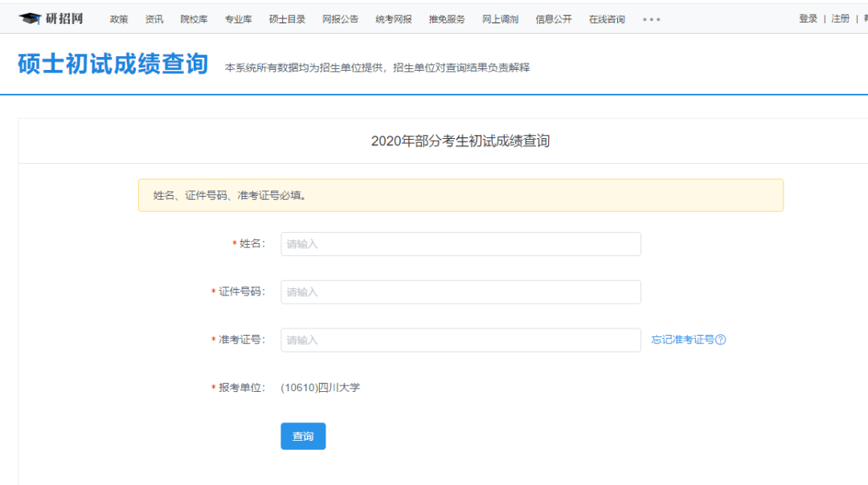Navigate to 网报公告

340,19
